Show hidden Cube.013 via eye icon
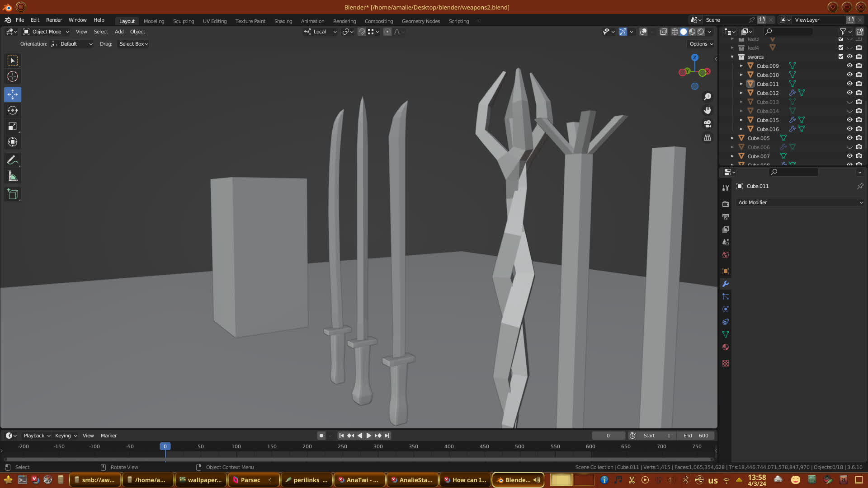Viewport: 868px width, 488px height. tap(849, 102)
